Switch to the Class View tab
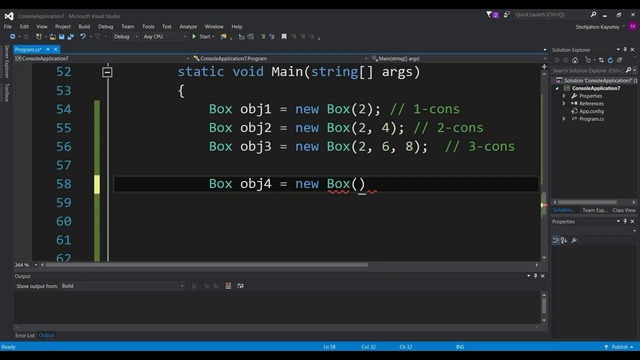Viewport: 640px width, 360px height. pos(624,210)
